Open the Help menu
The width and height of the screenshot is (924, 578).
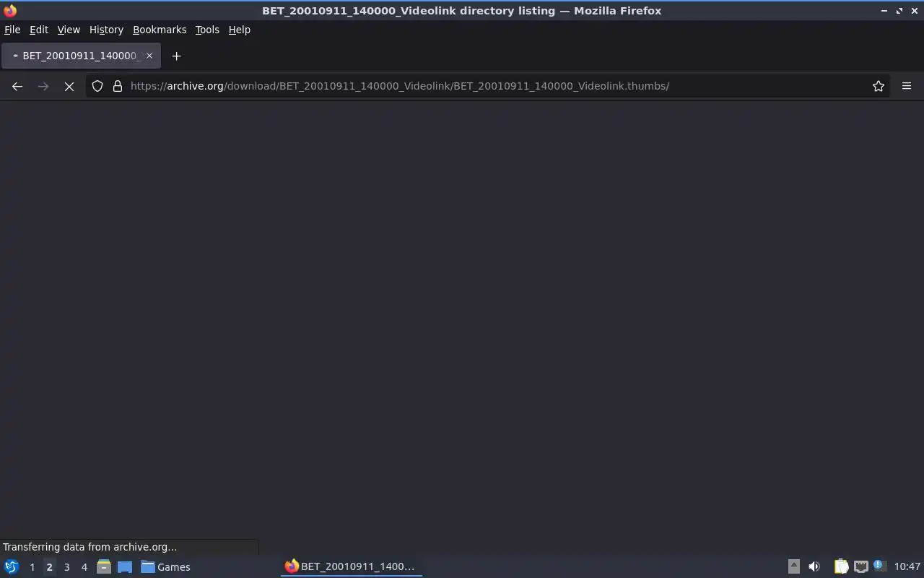pos(239,30)
